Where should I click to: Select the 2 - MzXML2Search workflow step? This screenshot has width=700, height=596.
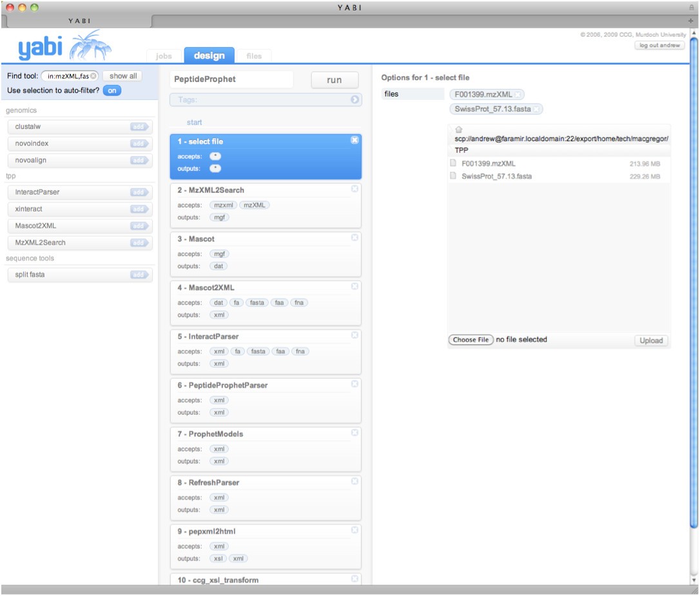[x=266, y=206]
